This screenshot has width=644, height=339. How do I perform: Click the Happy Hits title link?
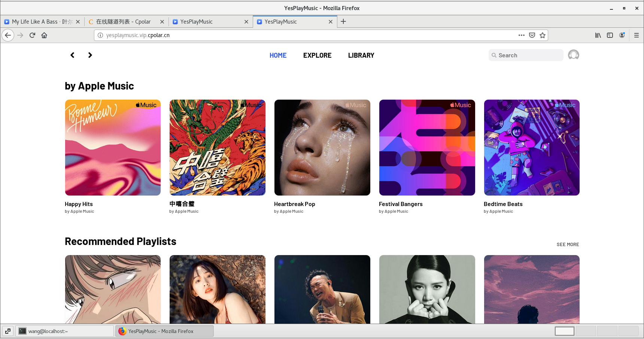point(79,204)
